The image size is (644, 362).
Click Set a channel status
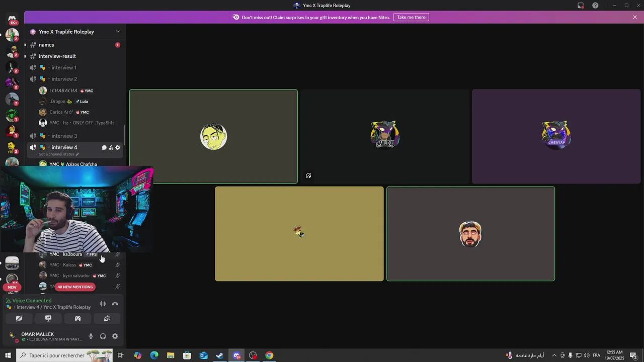(x=59, y=154)
